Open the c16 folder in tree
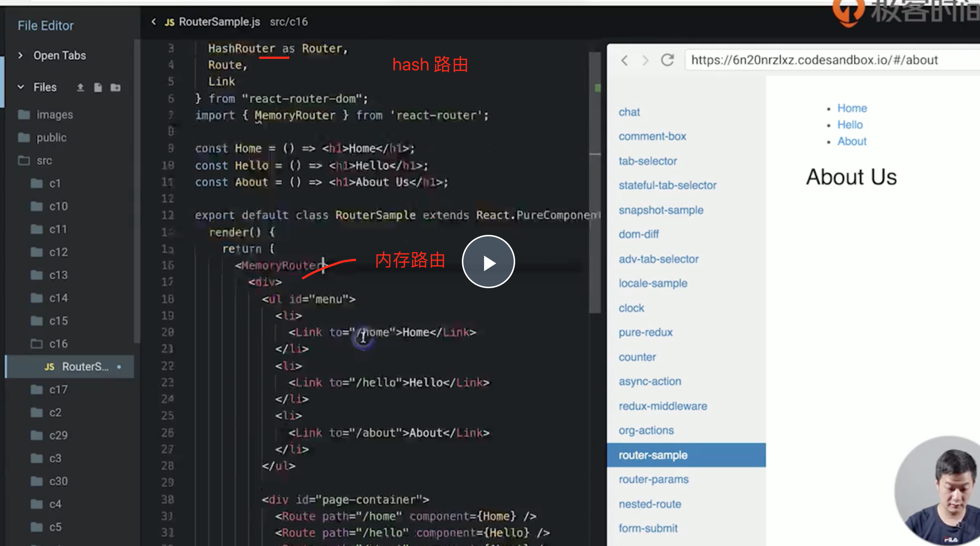Viewport: 980px width, 546px height. click(58, 344)
